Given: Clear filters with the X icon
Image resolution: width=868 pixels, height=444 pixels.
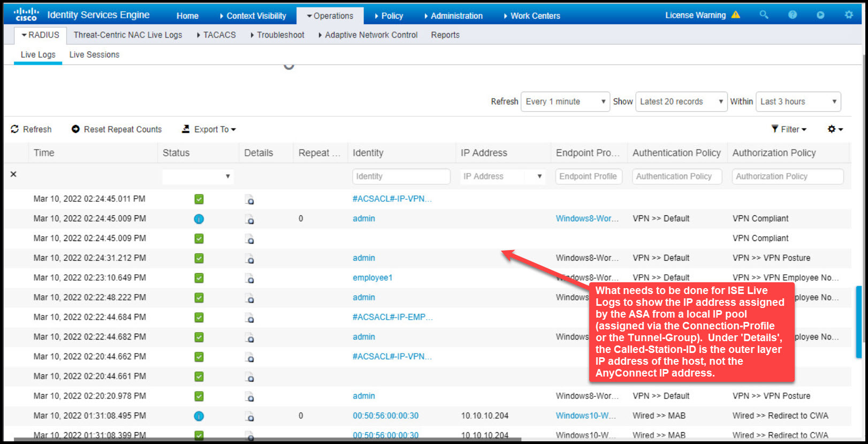Looking at the screenshot, I should [13, 174].
